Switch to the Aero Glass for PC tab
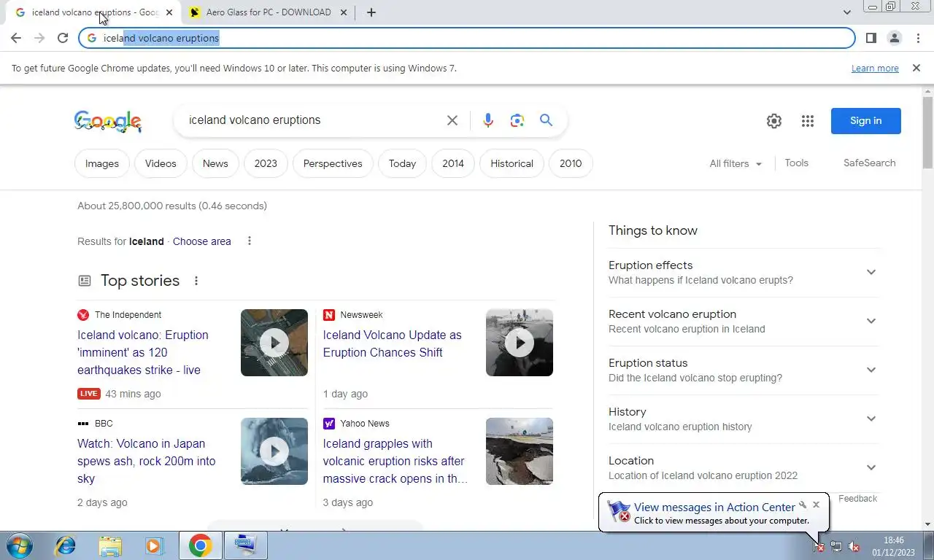 tap(268, 12)
